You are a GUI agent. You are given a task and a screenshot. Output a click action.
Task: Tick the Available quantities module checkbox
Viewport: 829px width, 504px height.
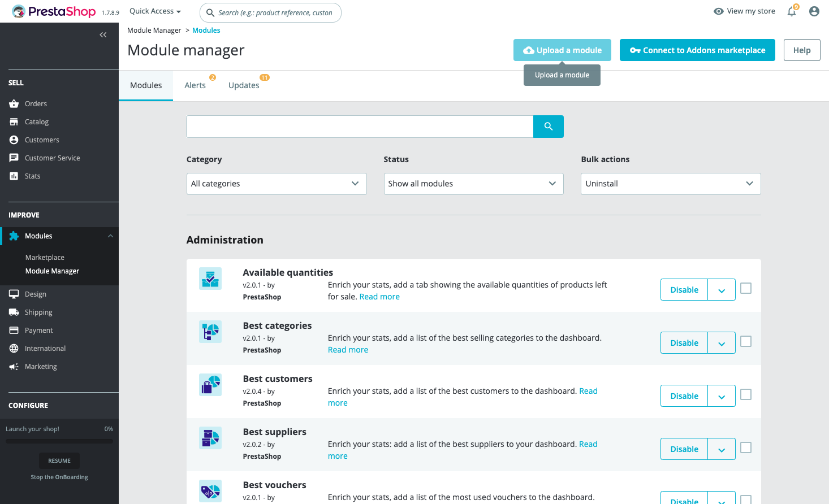tap(746, 289)
